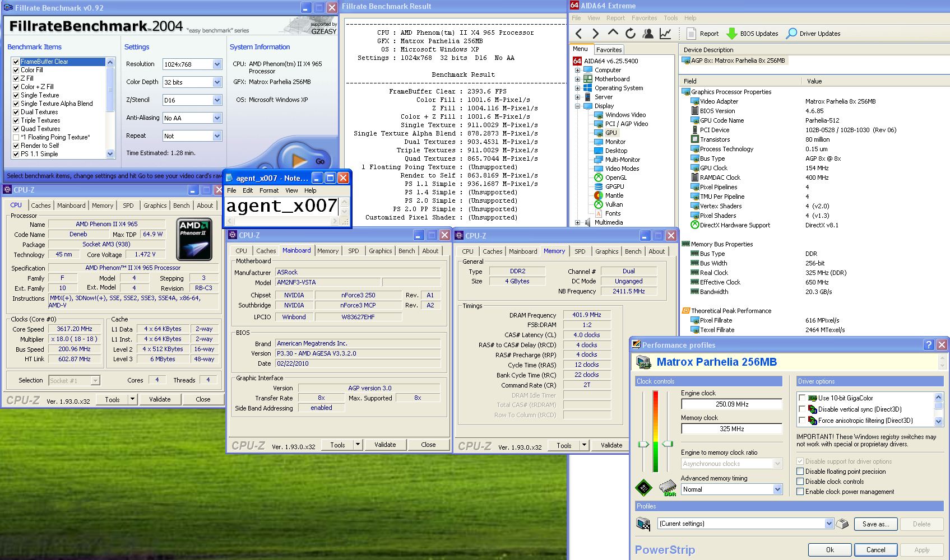This screenshot has height=560, width=950.
Task: Enable the 1 Floating Poing Texture checkbox
Action: click(16, 137)
